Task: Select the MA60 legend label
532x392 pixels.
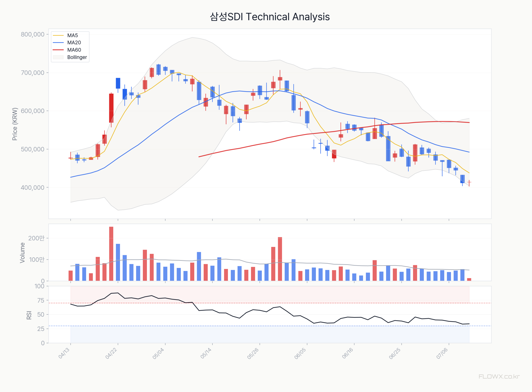Action: coord(74,50)
